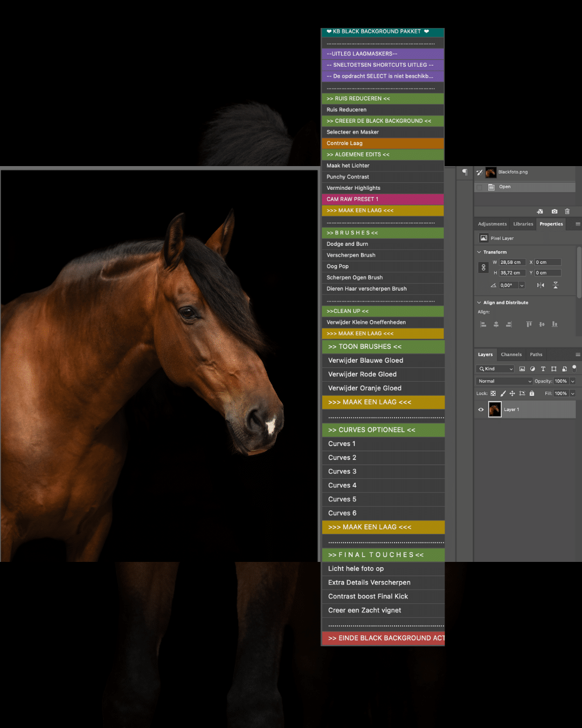Toggle link width and height proportions
The image size is (582, 728).
click(483, 267)
